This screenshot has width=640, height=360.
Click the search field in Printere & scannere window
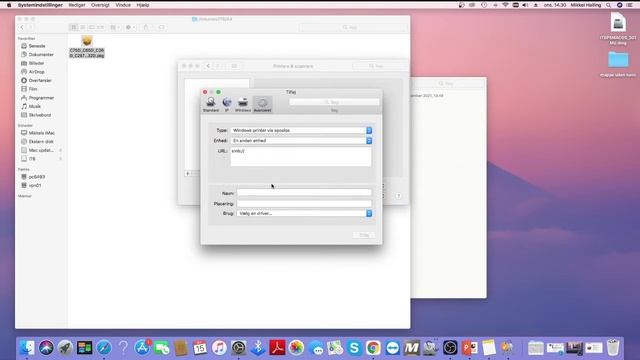(x=379, y=66)
